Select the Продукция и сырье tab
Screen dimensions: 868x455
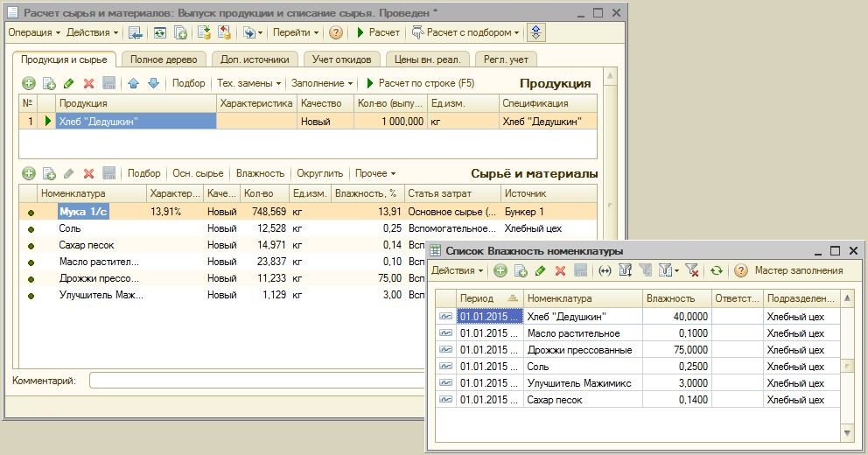(x=64, y=59)
